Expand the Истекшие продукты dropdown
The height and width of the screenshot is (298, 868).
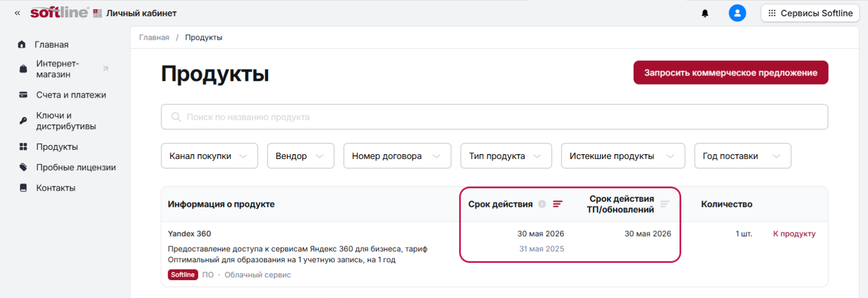point(622,156)
